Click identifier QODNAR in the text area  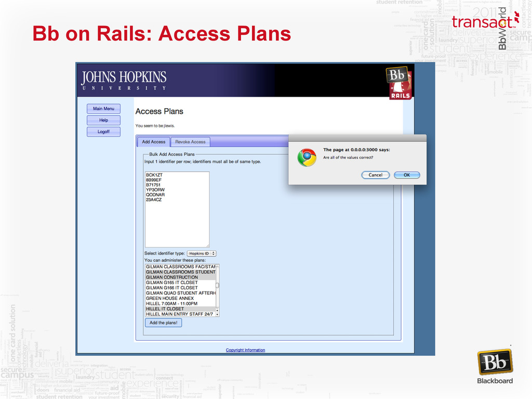155,195
